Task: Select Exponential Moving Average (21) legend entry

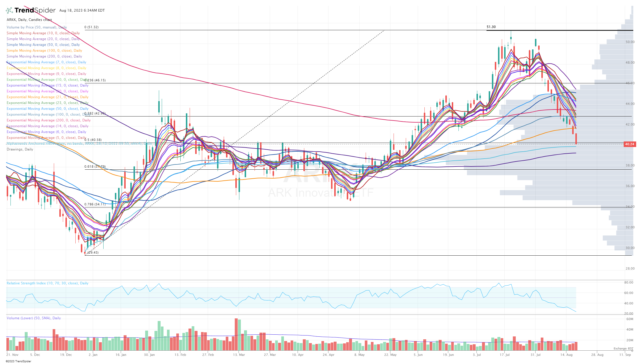Action: (x=47, y=97)
